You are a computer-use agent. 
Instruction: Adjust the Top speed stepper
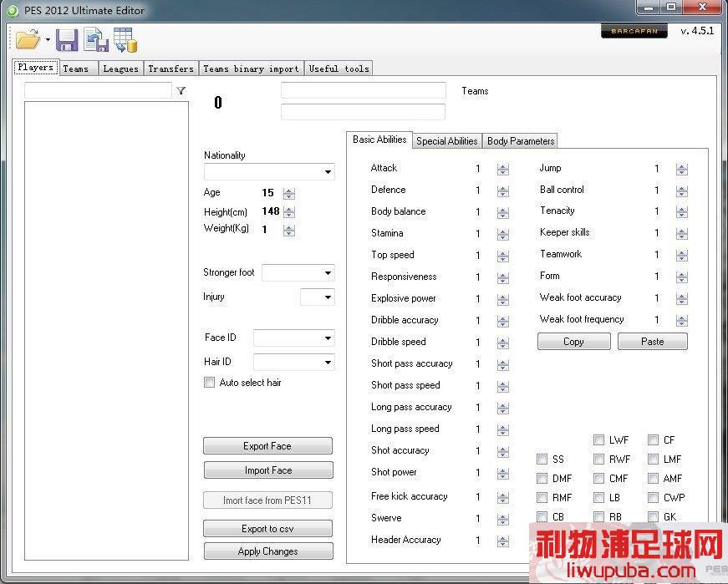pos(503,256)
